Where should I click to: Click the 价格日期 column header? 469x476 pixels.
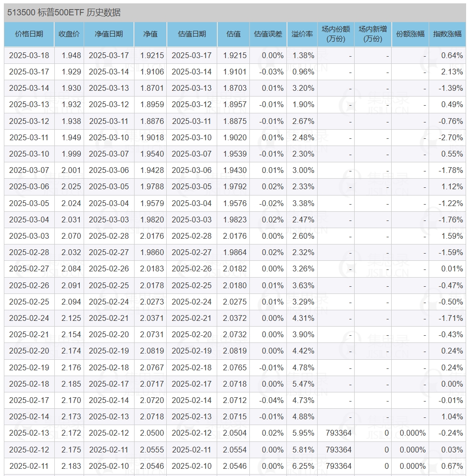tap(29, 34)
